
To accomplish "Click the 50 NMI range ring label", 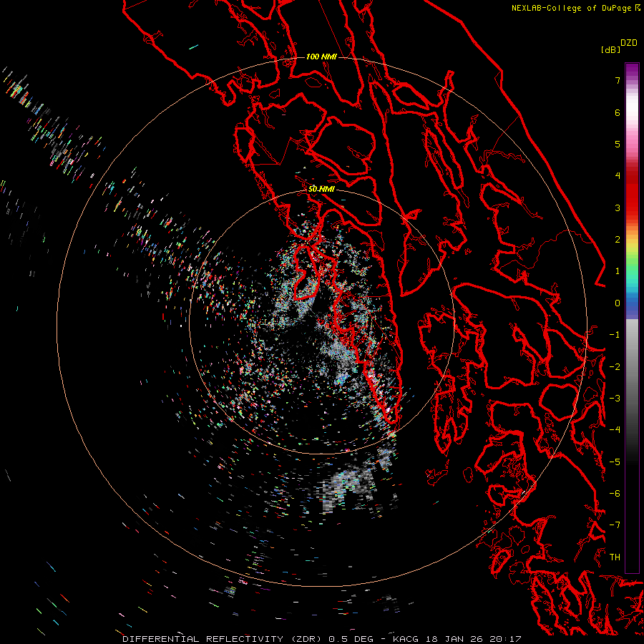I will pyautogui.click(x=321, y=189).
